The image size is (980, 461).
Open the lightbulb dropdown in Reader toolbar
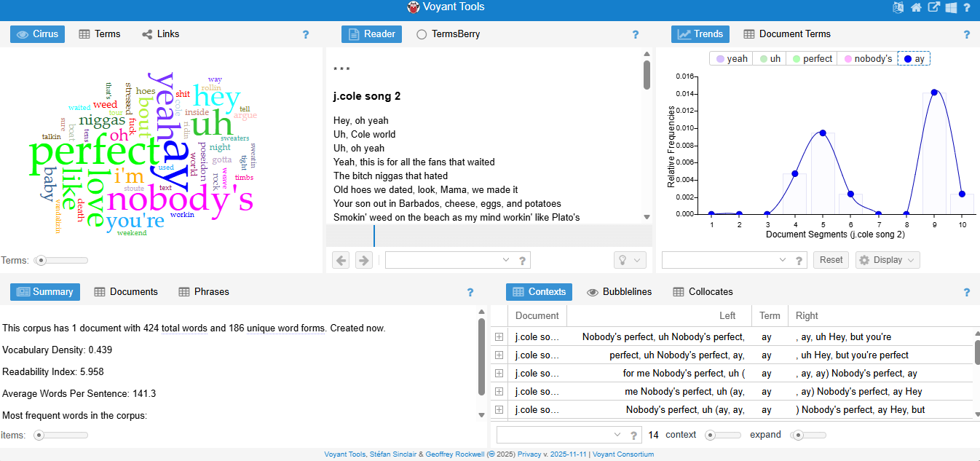(630, 260)
